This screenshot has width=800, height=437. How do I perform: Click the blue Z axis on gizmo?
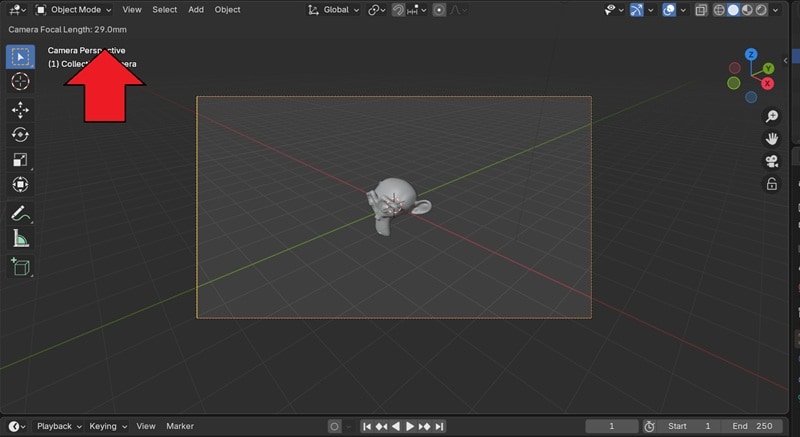click(x=751, y=55)
